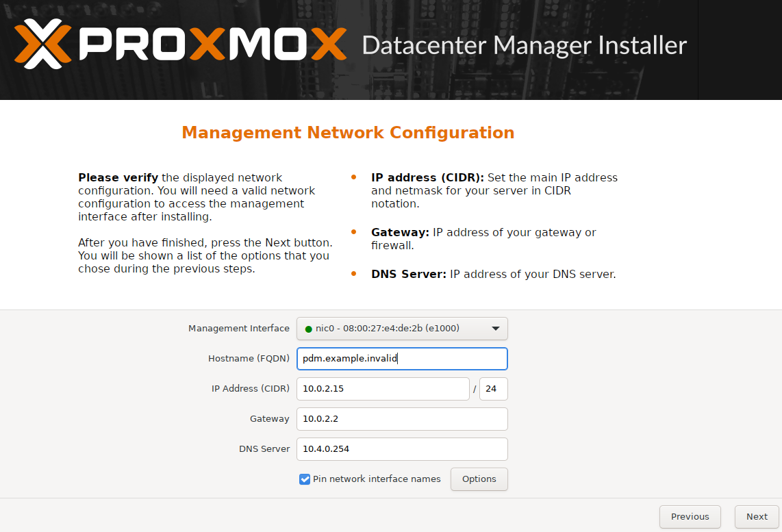Open network interface pinning Options
782x532 pixels.
(479, 479)
